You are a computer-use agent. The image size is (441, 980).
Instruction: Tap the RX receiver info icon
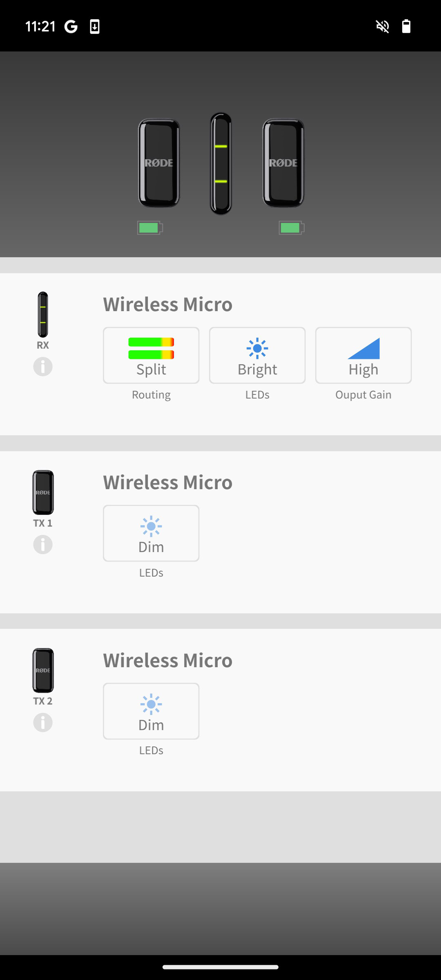[43, 367]
